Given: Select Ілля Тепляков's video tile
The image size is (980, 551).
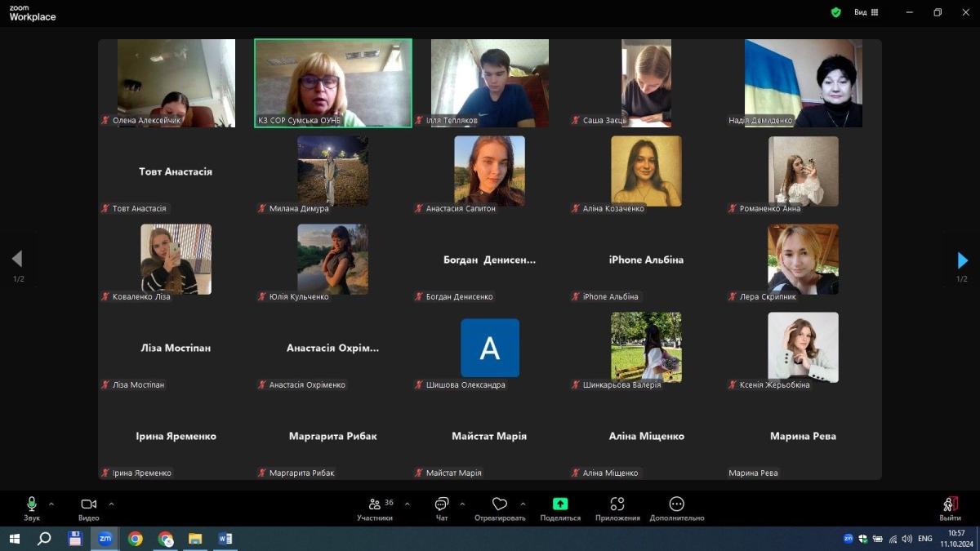Looking at the screenshot, I should (490, 82).
